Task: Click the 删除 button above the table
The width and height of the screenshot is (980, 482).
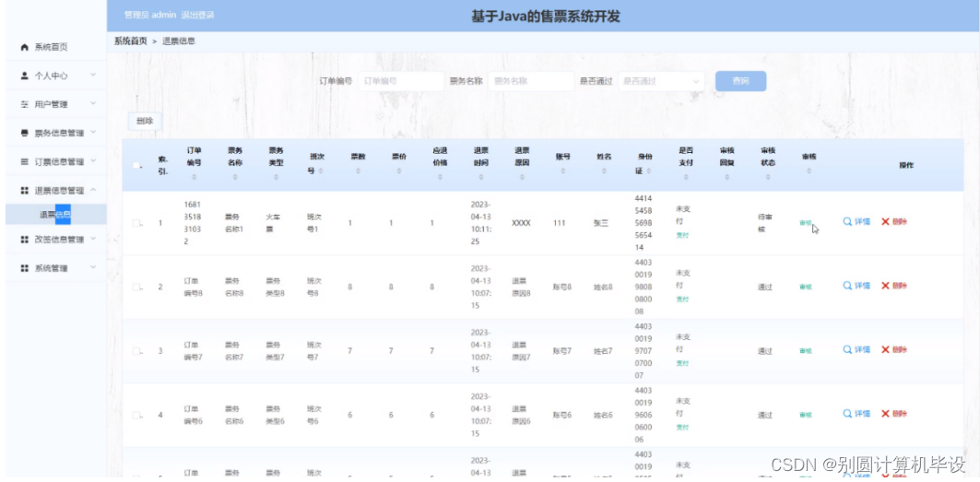Action: 145,122
